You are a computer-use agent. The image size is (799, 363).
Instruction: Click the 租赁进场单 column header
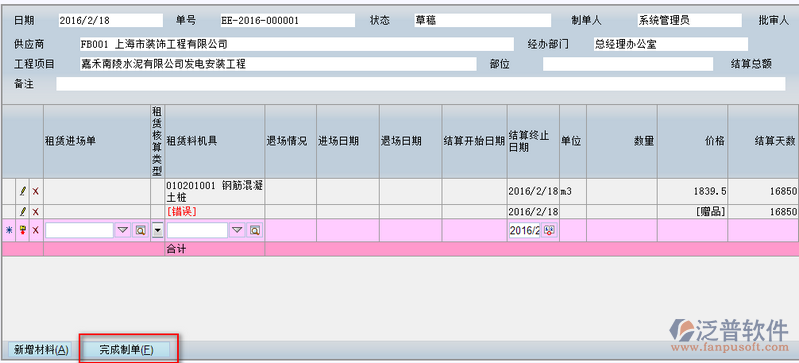97,141
